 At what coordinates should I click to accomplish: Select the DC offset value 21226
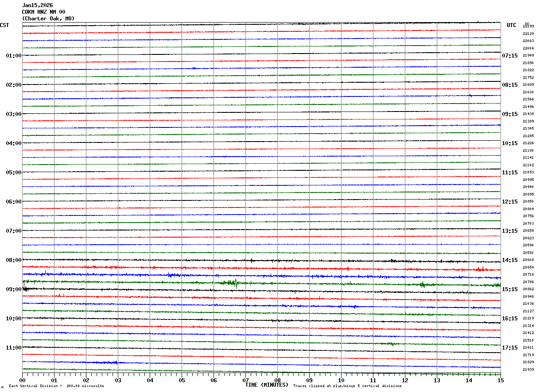(x=528, y=143)
